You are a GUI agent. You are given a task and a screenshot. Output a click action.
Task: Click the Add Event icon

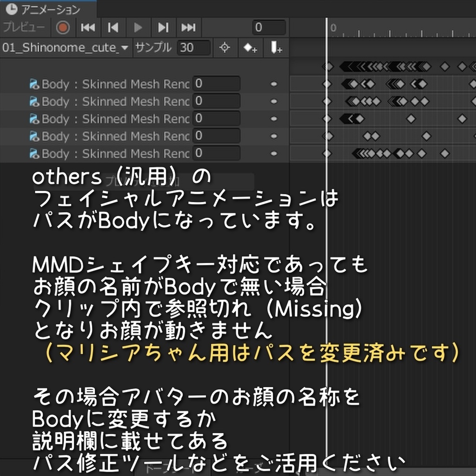coord(276,48)
